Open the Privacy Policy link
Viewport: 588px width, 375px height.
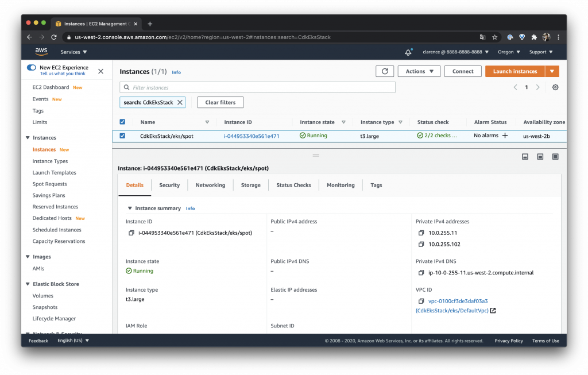click(509, 341)
